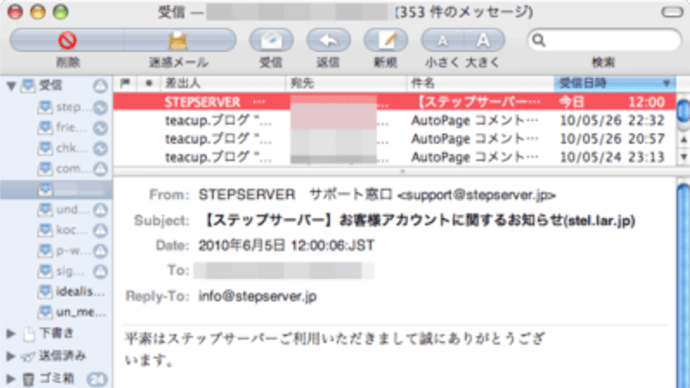Click activity icon beside chk... mailbox
This screenshot has height=388, width=690.
click(100, 148)
